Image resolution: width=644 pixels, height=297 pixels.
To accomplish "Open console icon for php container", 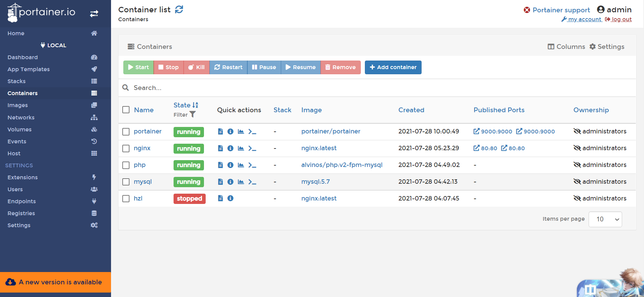I will [252, 165].
